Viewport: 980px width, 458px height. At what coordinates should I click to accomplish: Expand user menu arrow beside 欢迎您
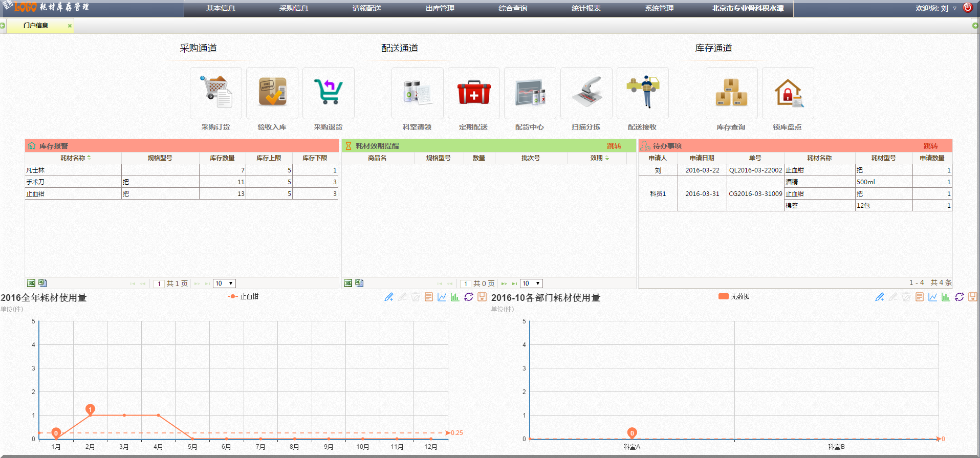[x=954, y=8]
